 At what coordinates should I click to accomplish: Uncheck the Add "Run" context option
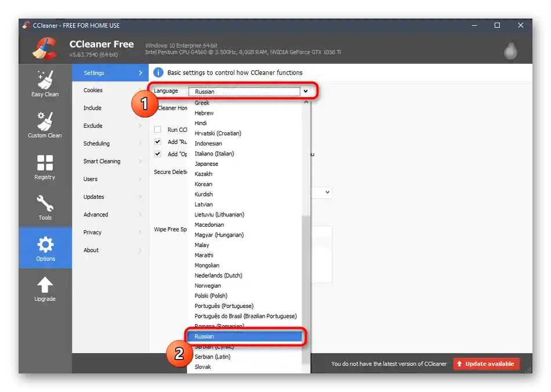click(x=158, y=142)
